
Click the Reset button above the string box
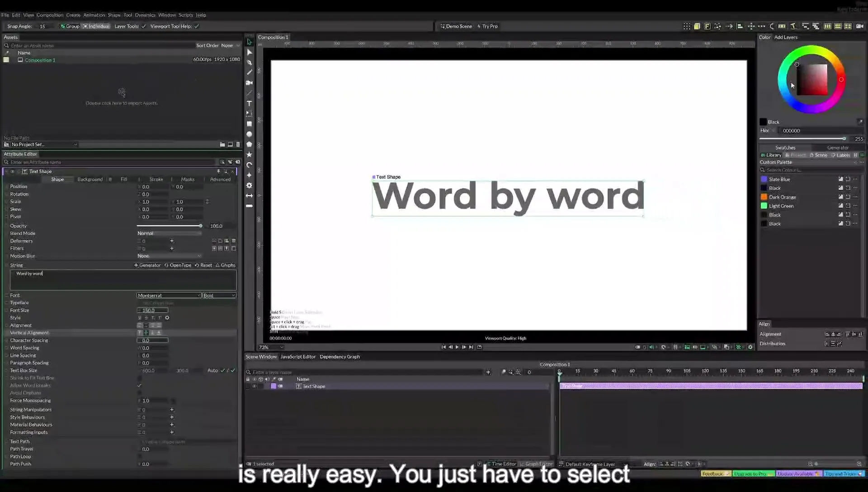203,265
